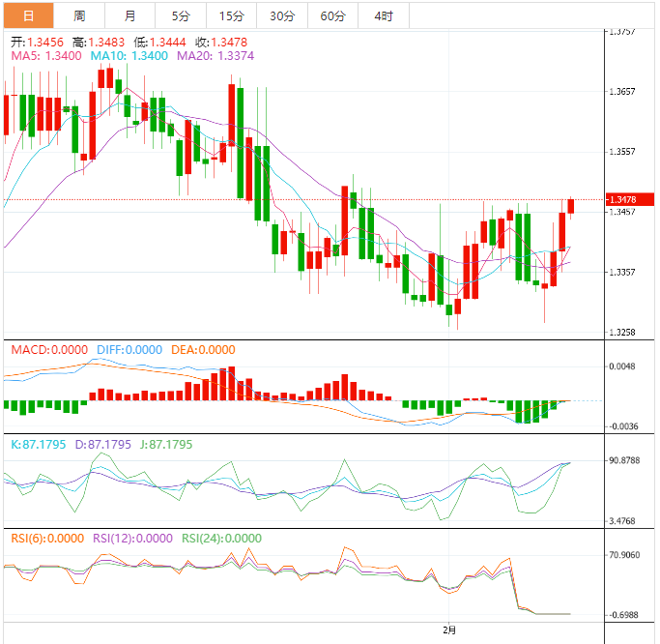The height and width of the screenshot is (644, 660).
Task: Click the RSI(6) indicator label
Action: pyautogui.click(x=47, y=539)
